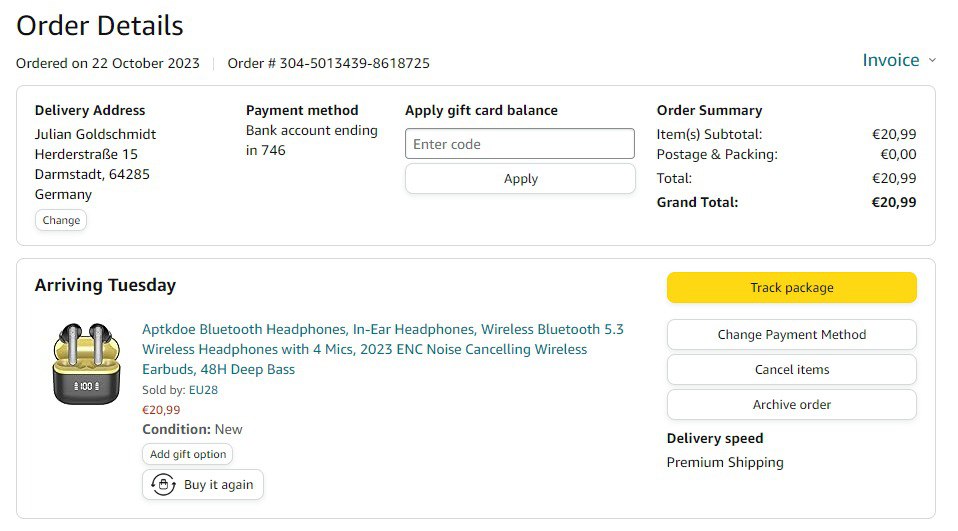Click the Buy it again label

[x=218, y=485]
